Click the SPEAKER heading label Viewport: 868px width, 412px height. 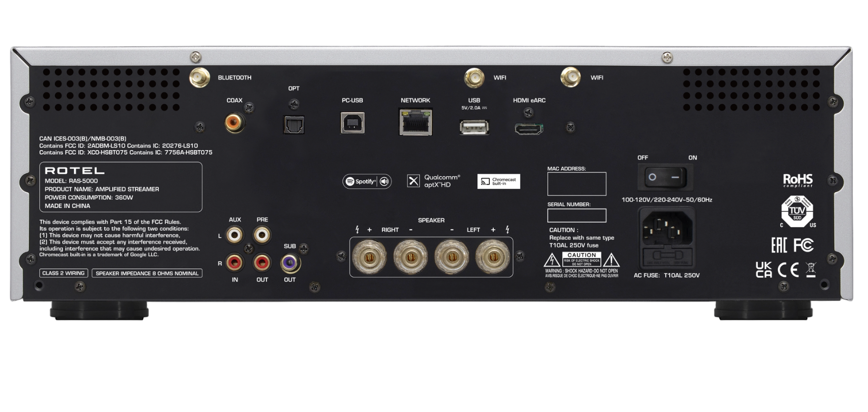[431, 220]
